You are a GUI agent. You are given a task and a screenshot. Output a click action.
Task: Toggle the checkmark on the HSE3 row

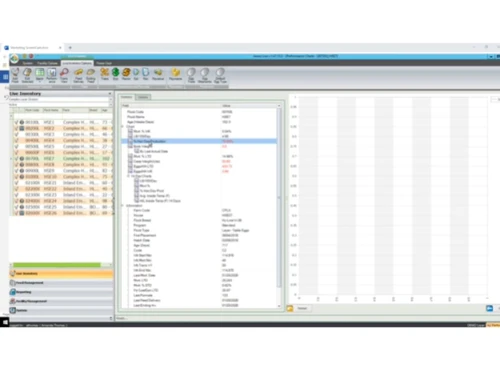point(16,134)
